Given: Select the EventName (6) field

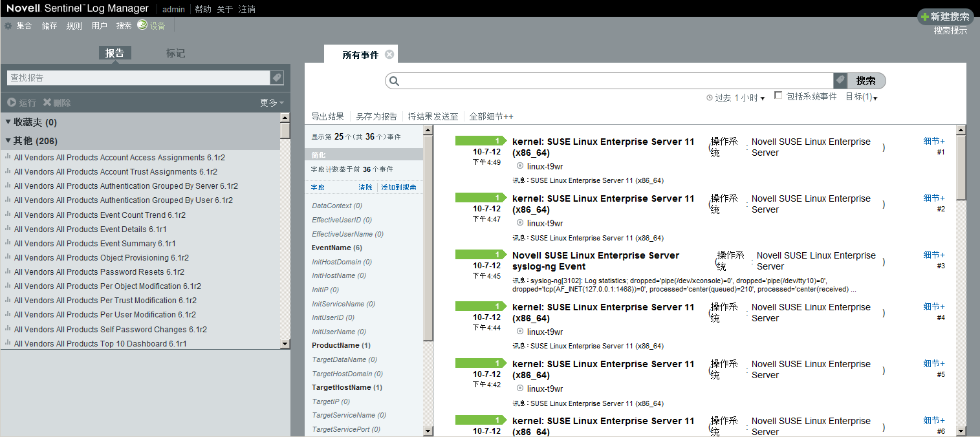Looking at the screenshot, I should click(x=337, y=248).
